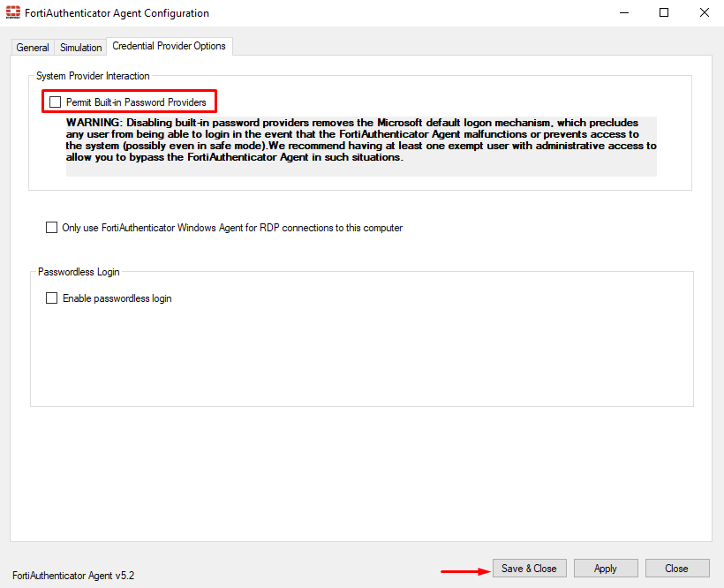Apply the configuration changes
The height and width of the screenshot is (588, 724).
click(x=606, y=568)
